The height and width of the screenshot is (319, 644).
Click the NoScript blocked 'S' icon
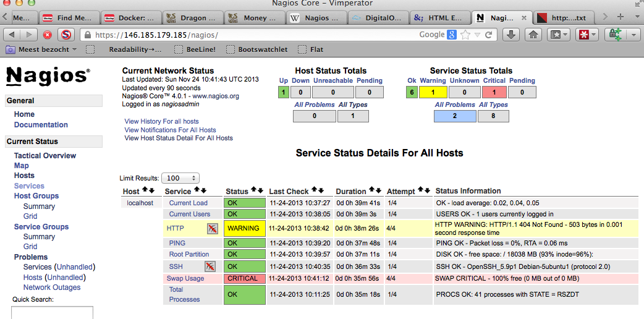66,35
